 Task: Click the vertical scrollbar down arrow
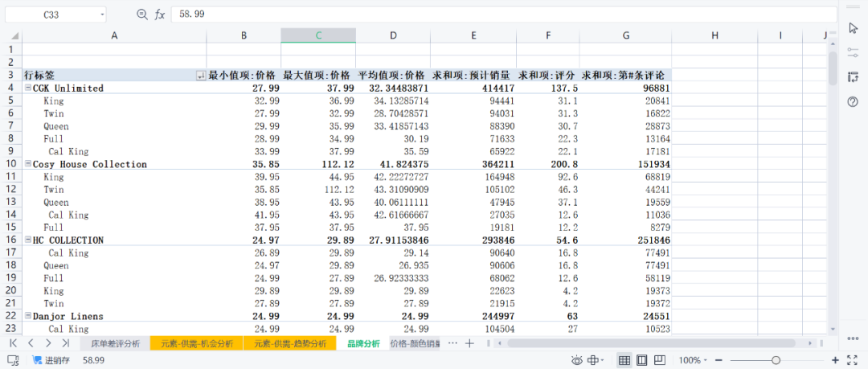point(833,329)
